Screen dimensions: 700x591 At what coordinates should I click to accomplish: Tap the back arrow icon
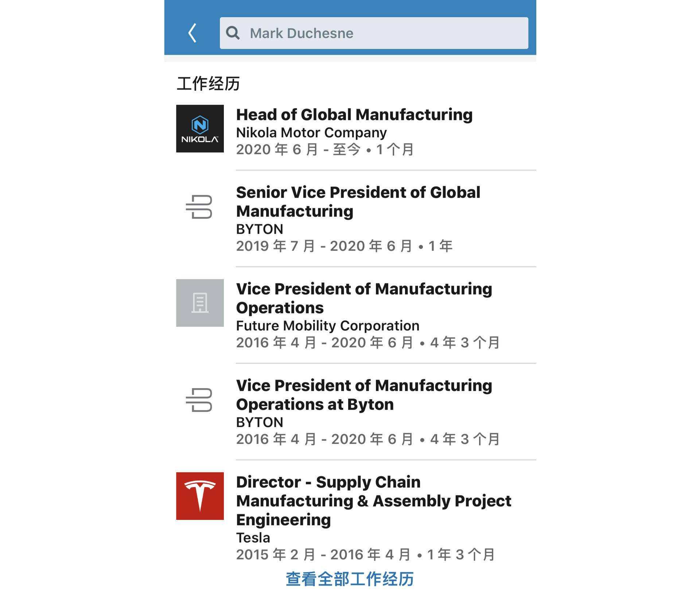192,33
